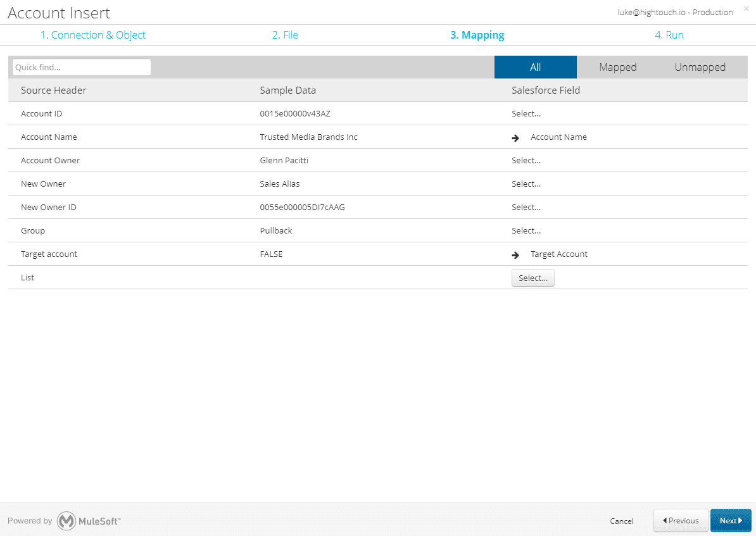
Task: Switch to the Mapped filter tab
Action: coord(617,66)
